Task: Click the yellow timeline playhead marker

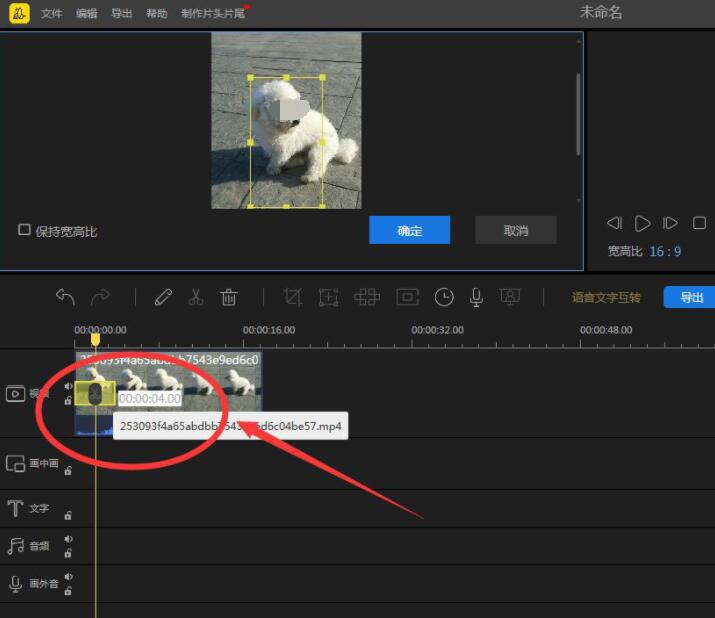Action: click(x=95, y=339)
